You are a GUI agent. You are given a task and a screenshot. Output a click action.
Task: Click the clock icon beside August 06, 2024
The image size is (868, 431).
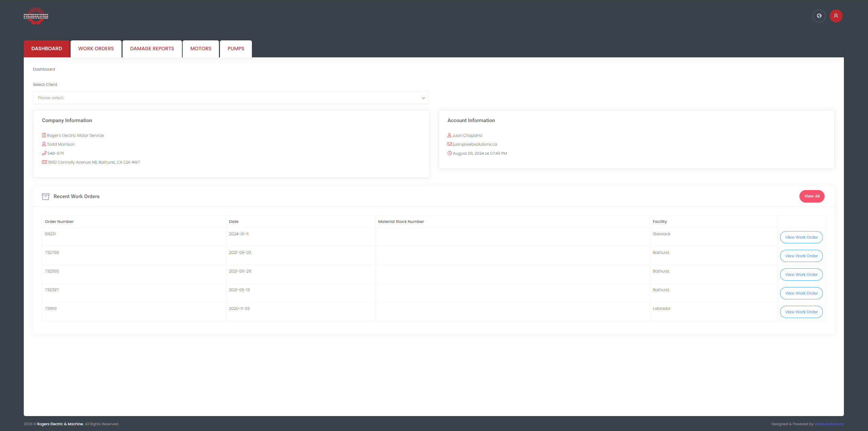click(x=450, y=153)
